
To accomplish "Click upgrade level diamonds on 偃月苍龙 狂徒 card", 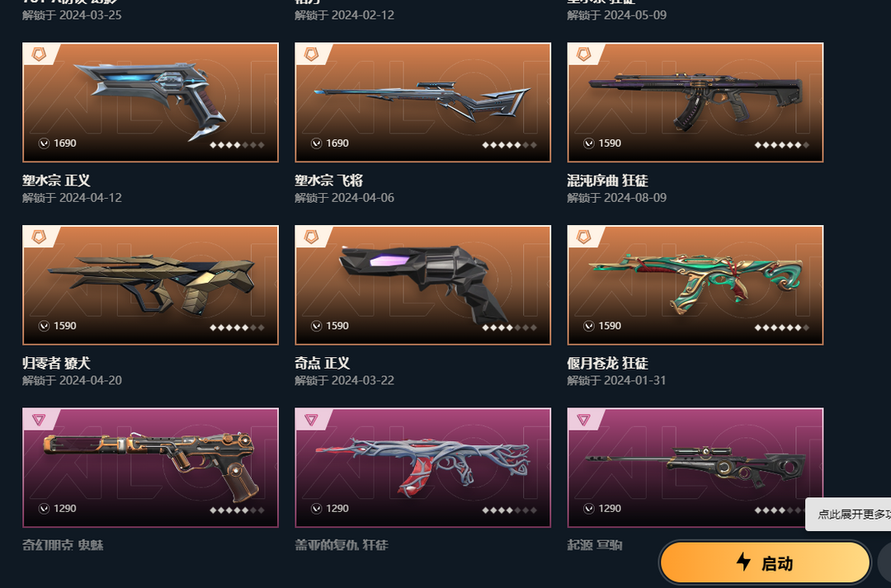I will pos(781,327).
